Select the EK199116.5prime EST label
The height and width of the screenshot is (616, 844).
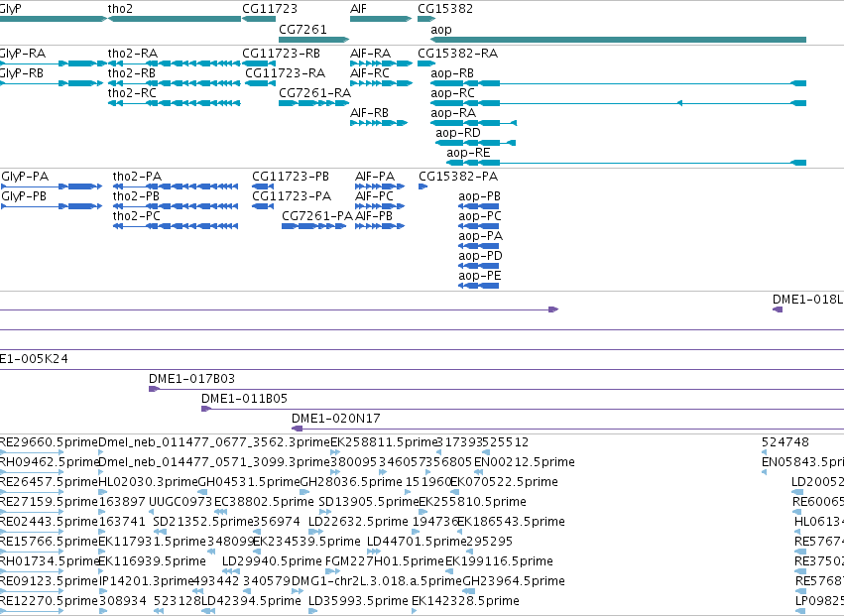(x=499, y=561)
